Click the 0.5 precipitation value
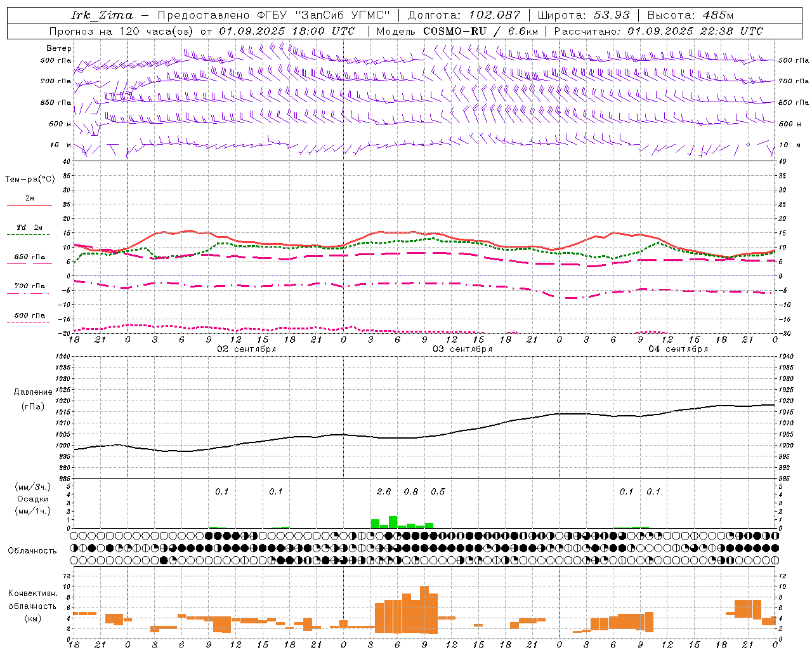Image resolution: width=812 pixels, height=650 pixels. tap(438, 492)
